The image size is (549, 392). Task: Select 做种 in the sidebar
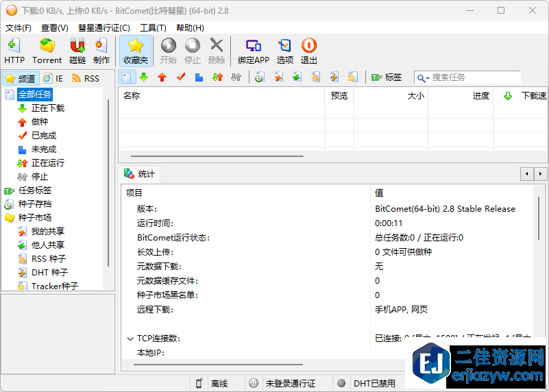39,122
